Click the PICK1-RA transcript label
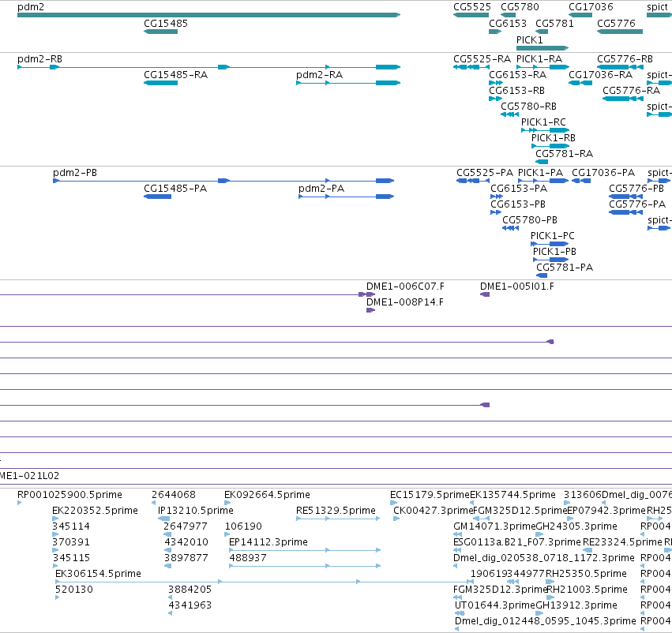Screen dimensions: 672x633 [539, 59]
